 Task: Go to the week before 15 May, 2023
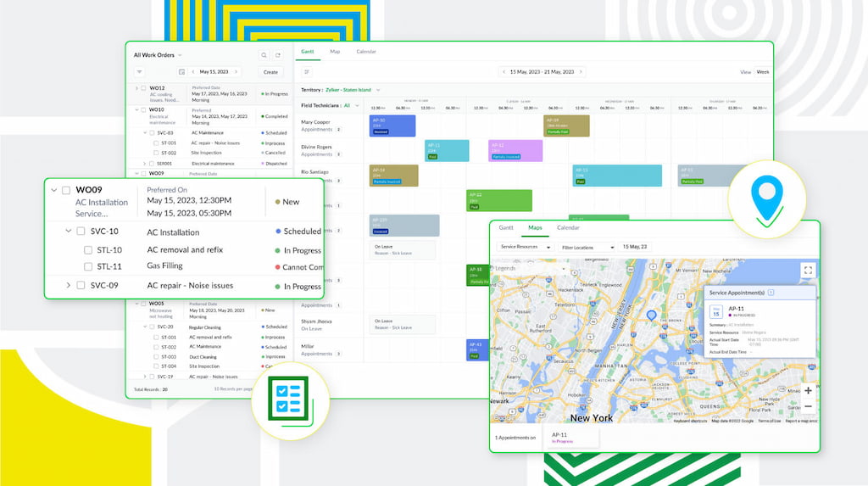pos(504,71)
